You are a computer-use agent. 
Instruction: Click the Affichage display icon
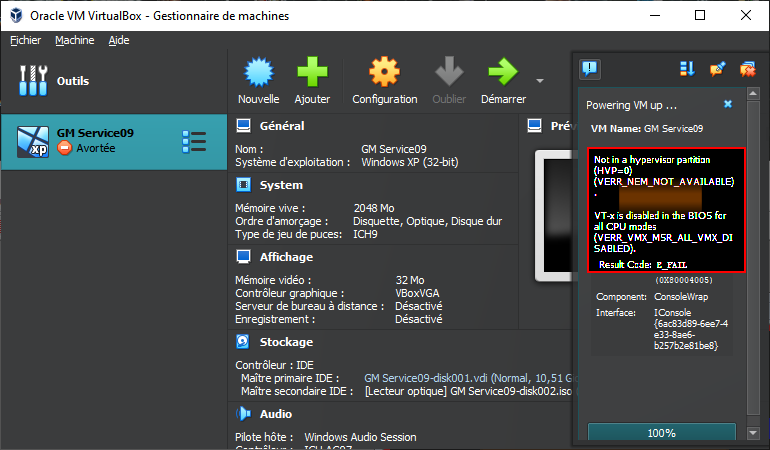[x=244, y=256]
